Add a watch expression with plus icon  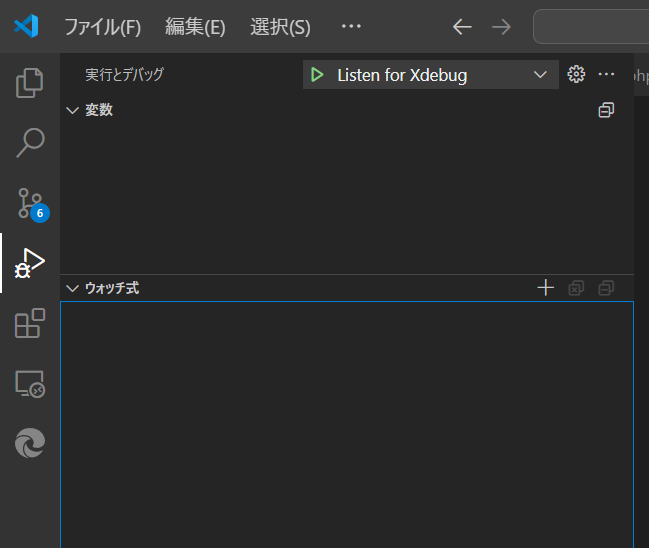(546, 288)
